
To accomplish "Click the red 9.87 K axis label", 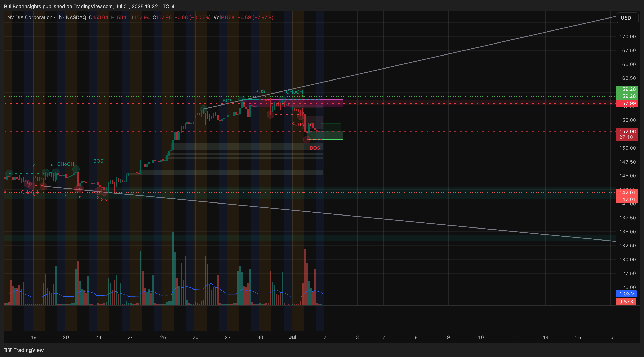I will click(x=626, y=301).
